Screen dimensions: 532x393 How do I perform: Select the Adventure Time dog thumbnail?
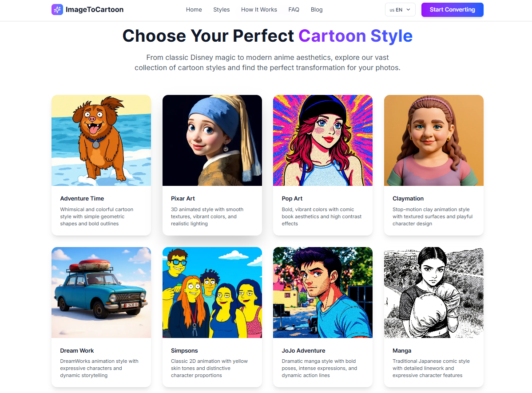(101, 140)
